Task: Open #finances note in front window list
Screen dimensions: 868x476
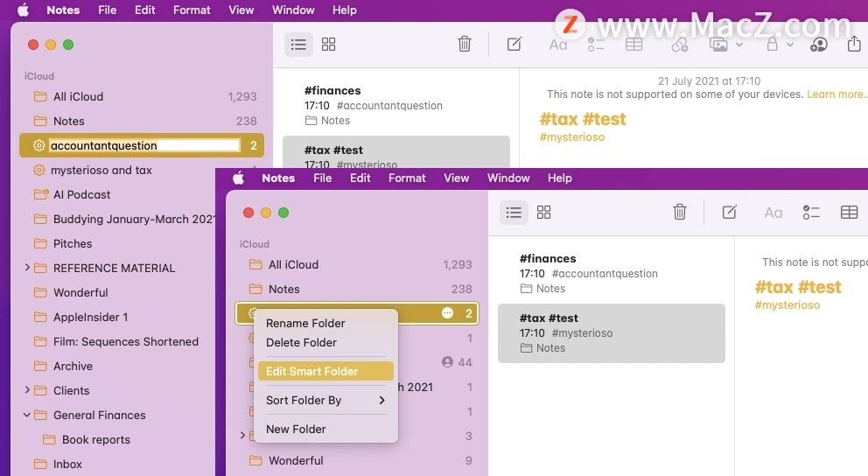Action: 612,273
